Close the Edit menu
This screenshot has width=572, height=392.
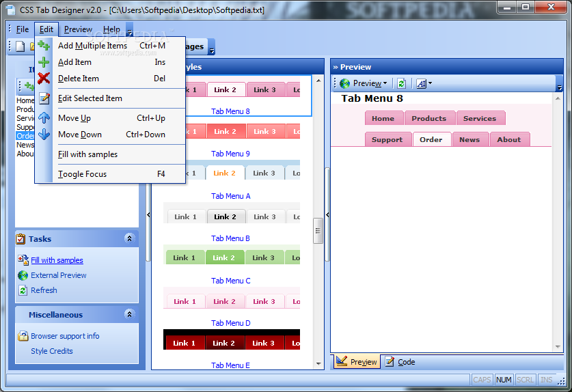pyautogui.click(x=46, y=29)
